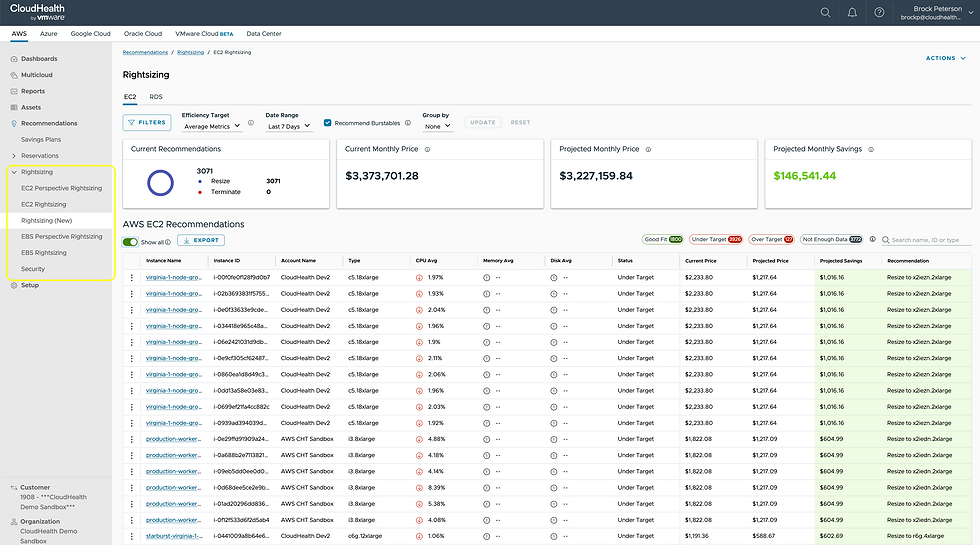The image size is (980, 545).
Task: Toggle the Not Enough Data filter badge
Action: point(832,239)
